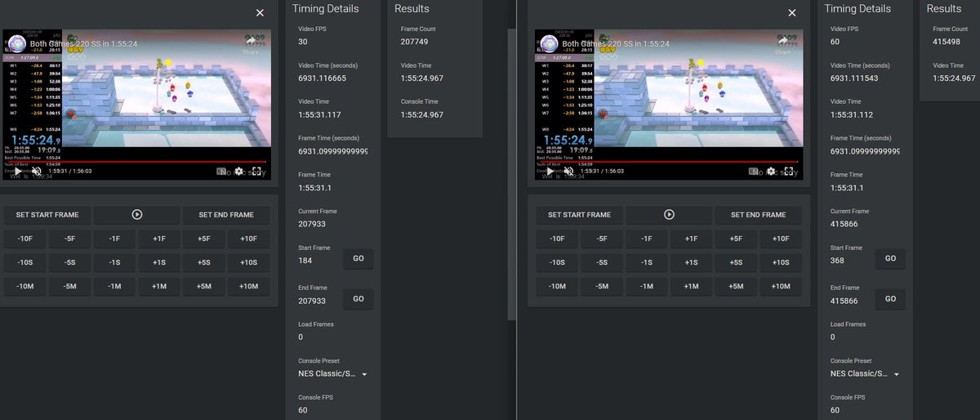Click -1F in the 60 FPS window
The image size is (980, 420).
(646, 239)
